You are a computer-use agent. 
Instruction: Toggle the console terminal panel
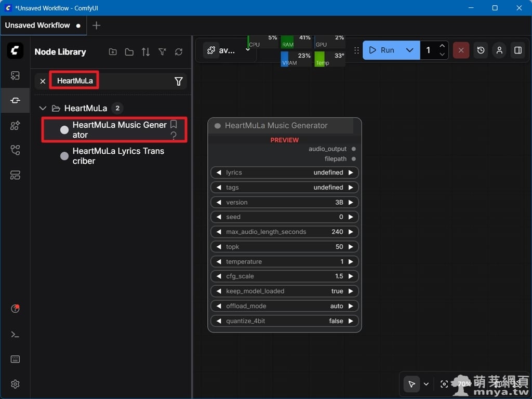pos(15,335)
